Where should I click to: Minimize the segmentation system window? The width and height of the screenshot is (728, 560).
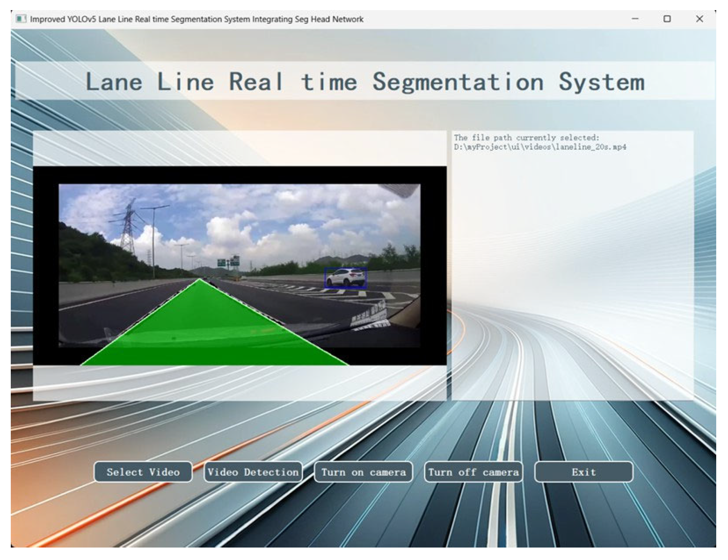[635, 19]
